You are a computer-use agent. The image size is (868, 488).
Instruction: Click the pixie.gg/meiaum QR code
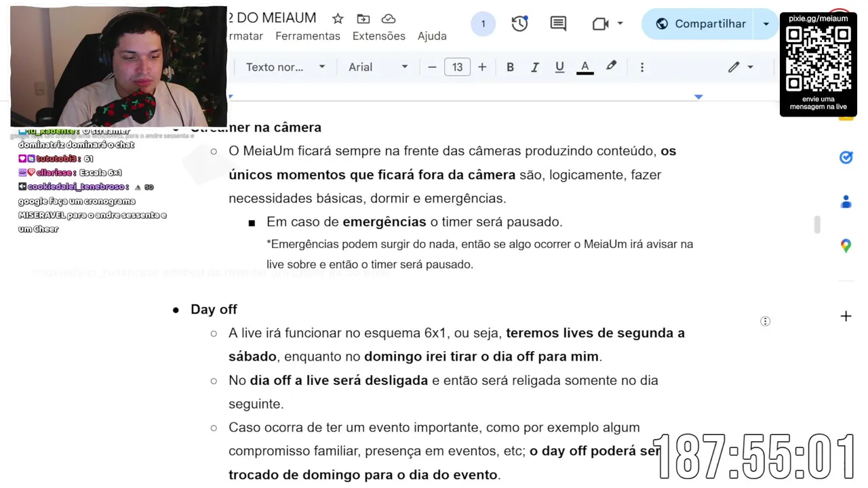(818, 60)
